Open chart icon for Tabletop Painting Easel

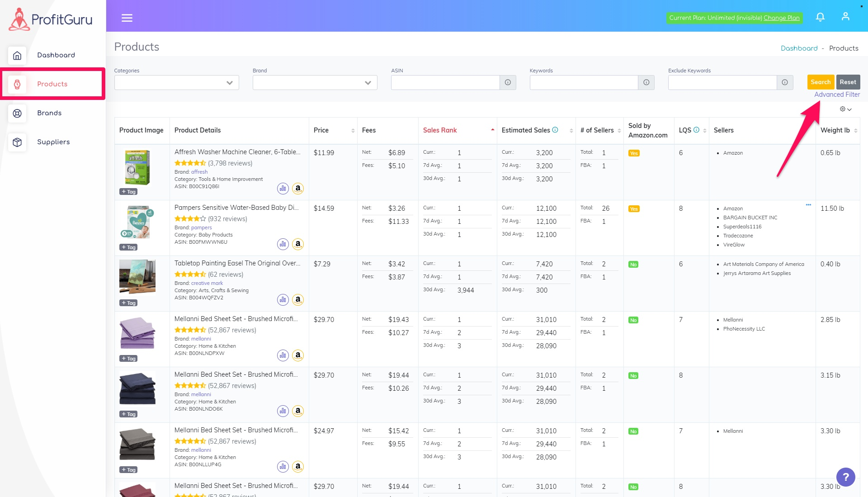[x=283, y=300]
